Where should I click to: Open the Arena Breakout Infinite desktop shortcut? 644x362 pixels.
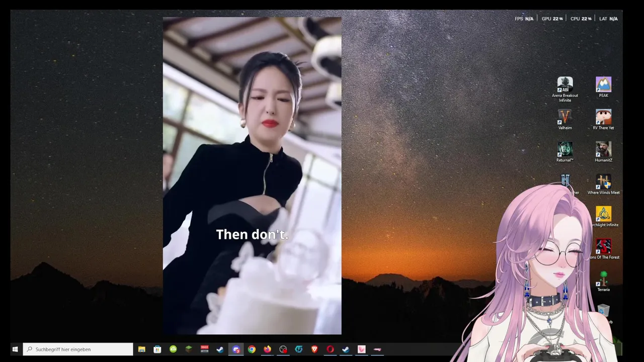(565, 89)
